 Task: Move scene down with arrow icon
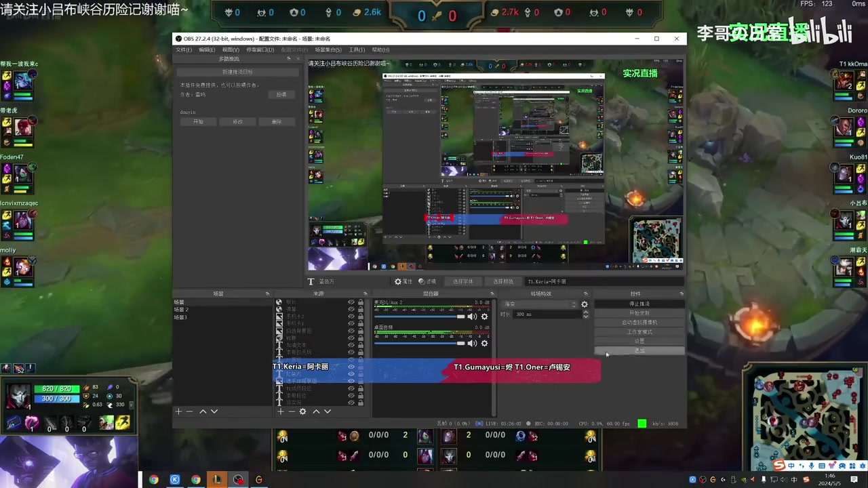(x=214, y=411)
